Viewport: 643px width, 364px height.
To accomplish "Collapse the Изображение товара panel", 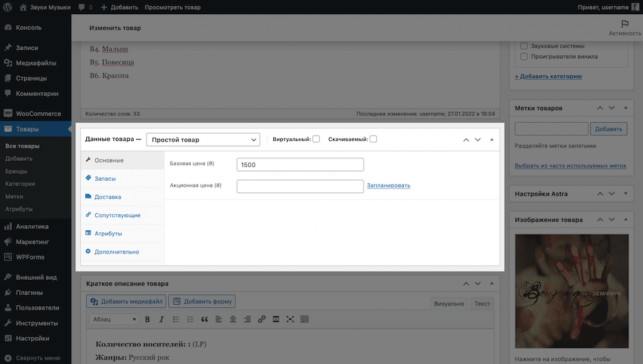I will pyautogui.click(x=626, y=219).
